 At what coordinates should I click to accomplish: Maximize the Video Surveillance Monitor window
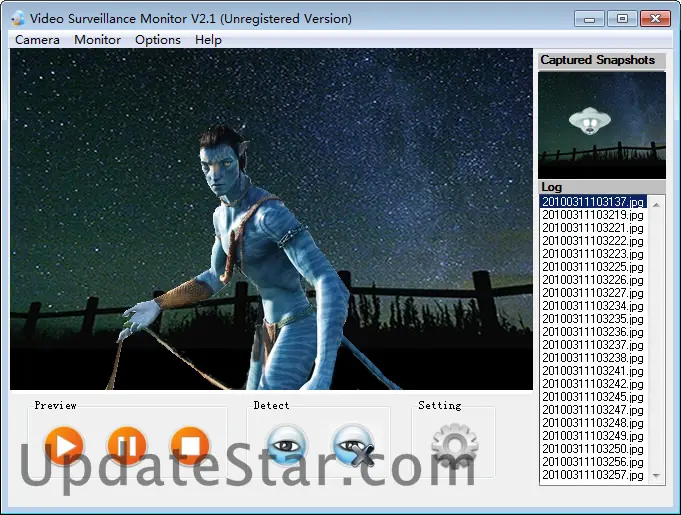(622, 19)
